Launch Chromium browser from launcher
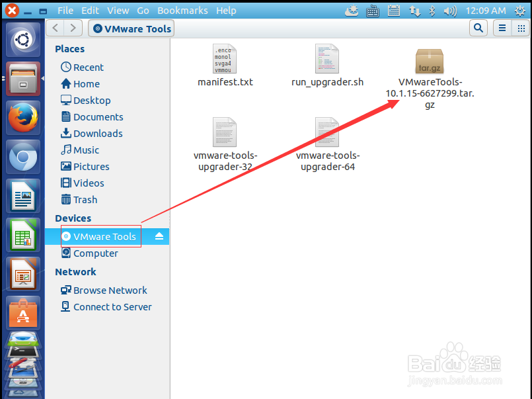The image size is (532, 399). (23, 157)
